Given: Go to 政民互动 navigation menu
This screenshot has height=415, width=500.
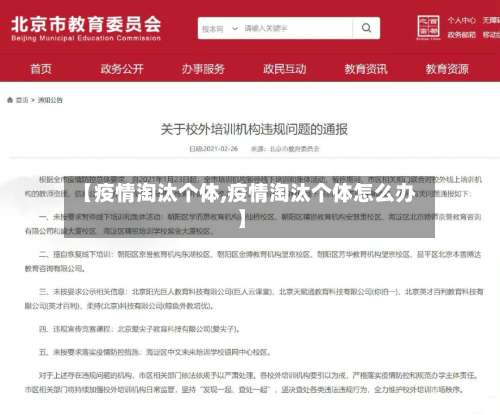Looking at the screenshot, I should (284, 69).
